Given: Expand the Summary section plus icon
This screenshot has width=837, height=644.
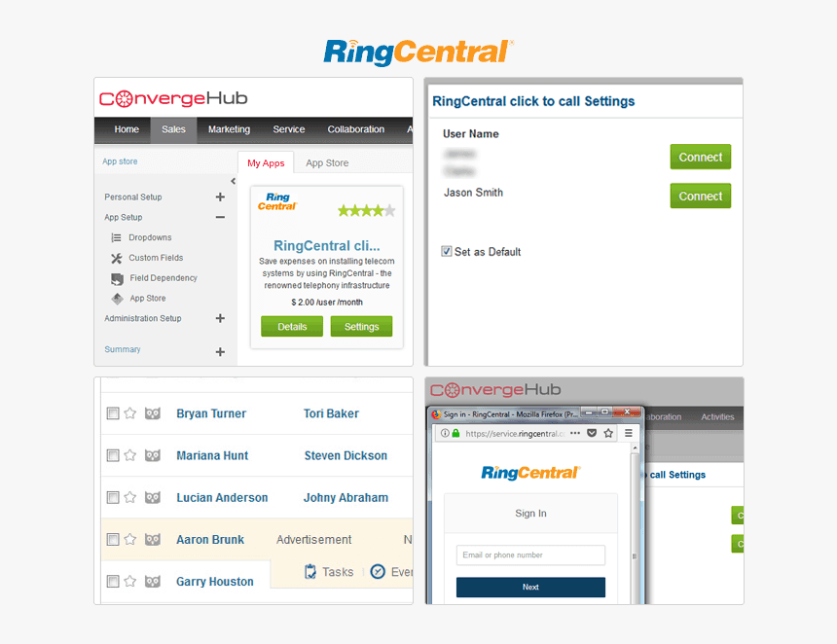Looking at the screenshot, I should (220, 351).
